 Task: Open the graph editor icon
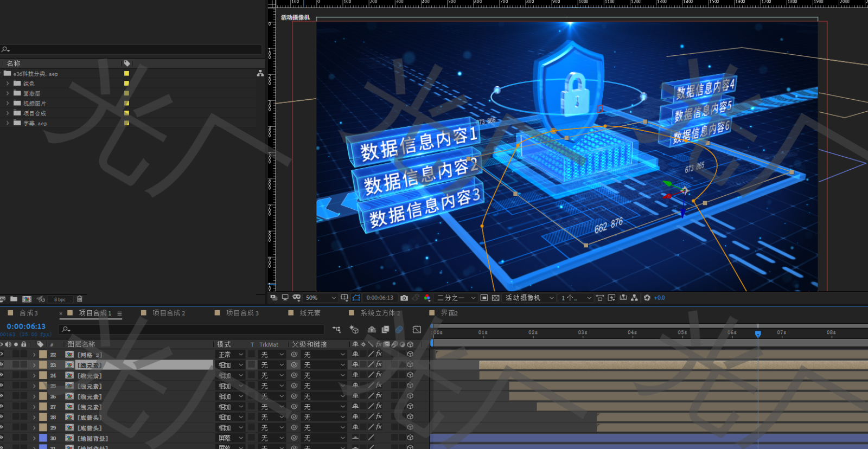417,329
